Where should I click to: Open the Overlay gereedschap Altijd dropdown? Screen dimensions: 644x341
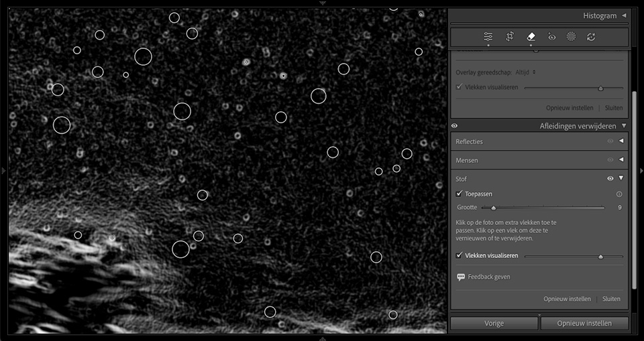[x=525, y=72]
